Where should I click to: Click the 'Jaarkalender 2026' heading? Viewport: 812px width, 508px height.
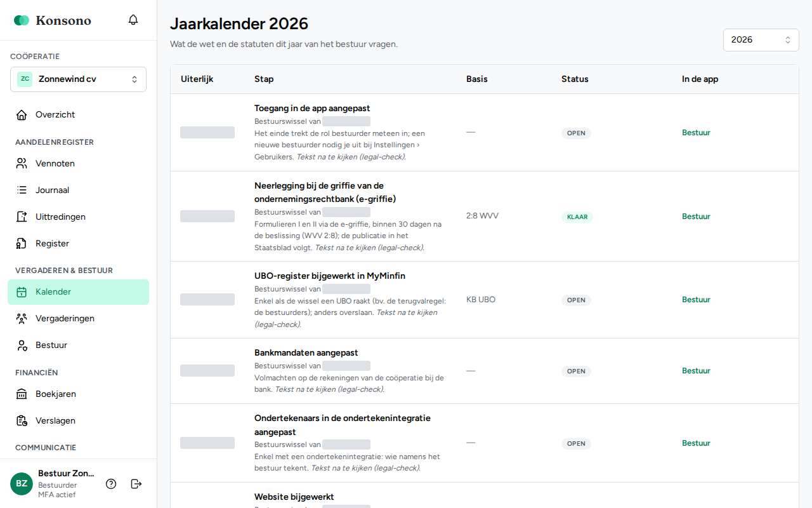[x=239, y=24]
